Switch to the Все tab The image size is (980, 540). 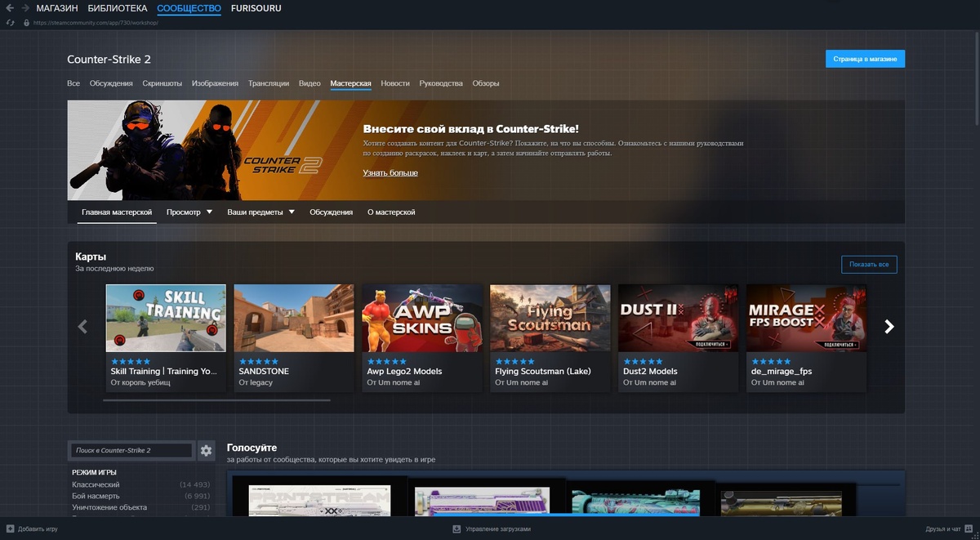pyautogui.click(x=73, y=83)
